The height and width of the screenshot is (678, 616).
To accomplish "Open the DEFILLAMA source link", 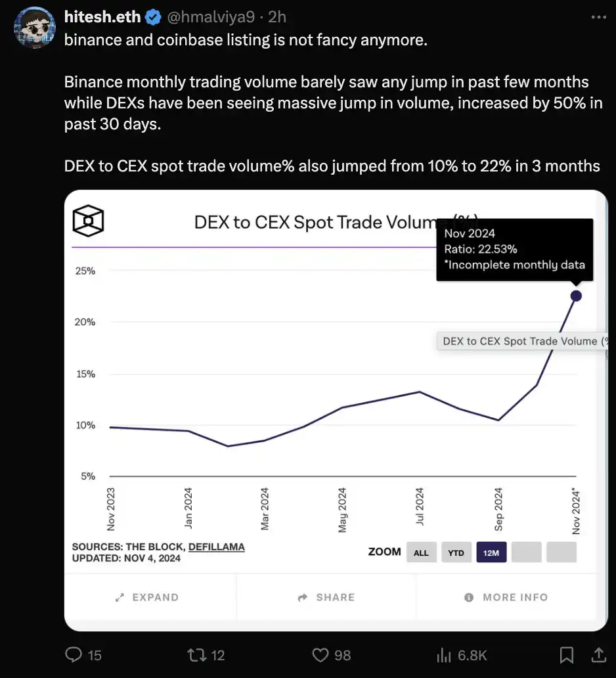I will (x=216, y=547).
